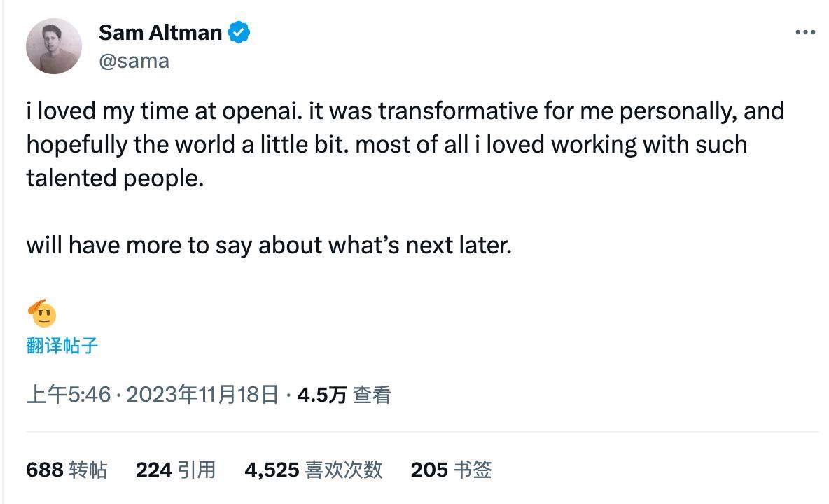Click the "talented people." text line
The width and height of the screenshot is (829, 504).
[x=115, y=178]
